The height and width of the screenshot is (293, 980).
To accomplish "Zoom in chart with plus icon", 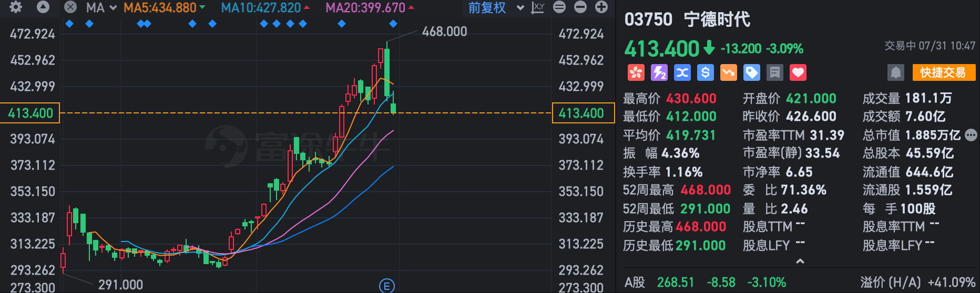I will pos(601,7).
